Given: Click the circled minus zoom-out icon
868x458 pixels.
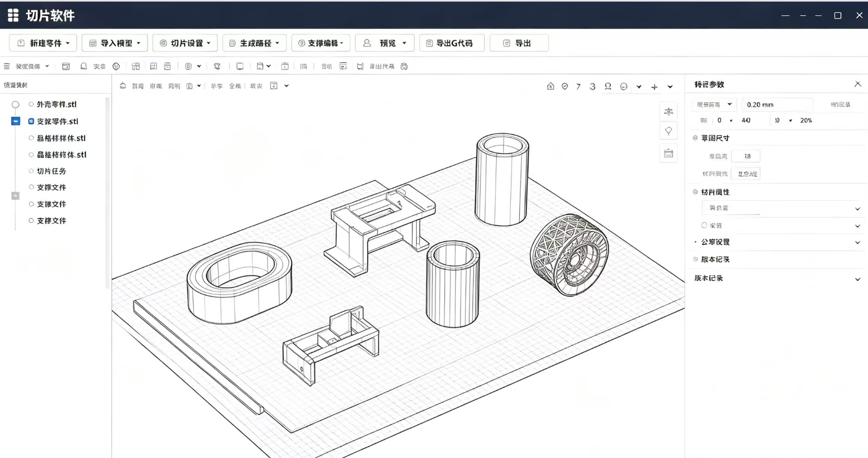Looking at the screenshot, I should point(624,87).
